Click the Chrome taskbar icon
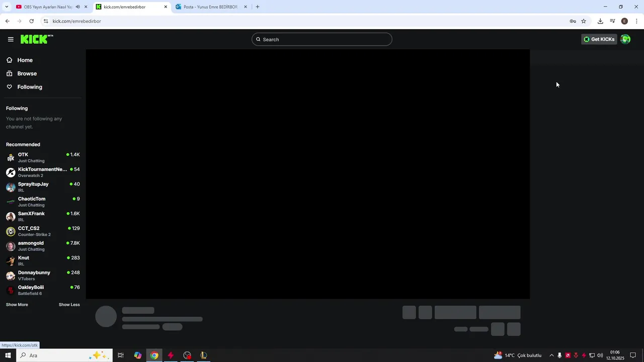Image resolution: width=644 pixels, height=362 pixels. point(154,355)
